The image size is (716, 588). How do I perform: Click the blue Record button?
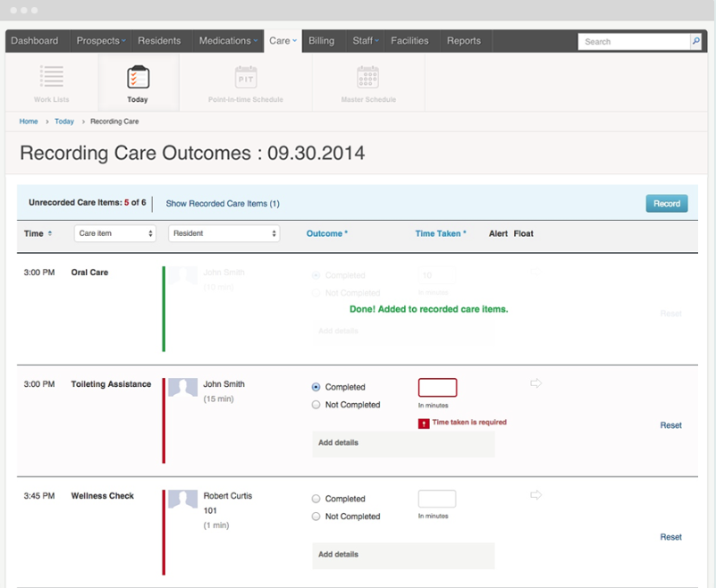[667, 204]
